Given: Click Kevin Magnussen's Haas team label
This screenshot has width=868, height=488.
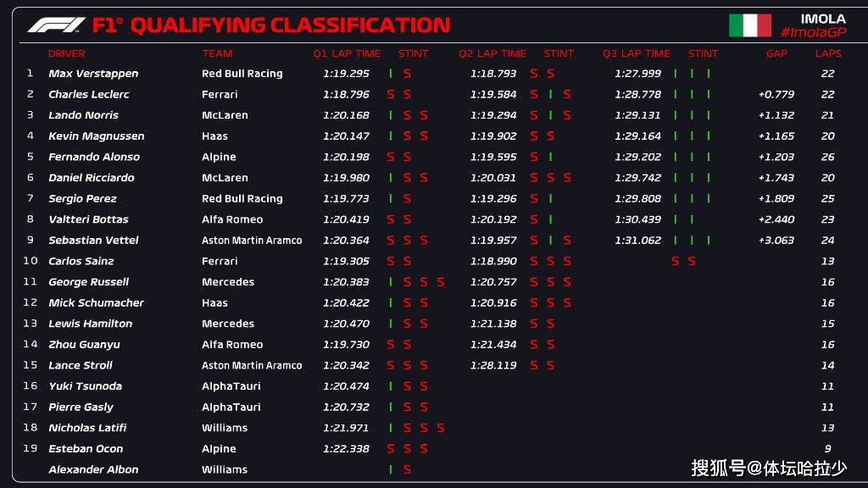Looking at the screenshot, I should pyautogui.click(x=214, y=136).
